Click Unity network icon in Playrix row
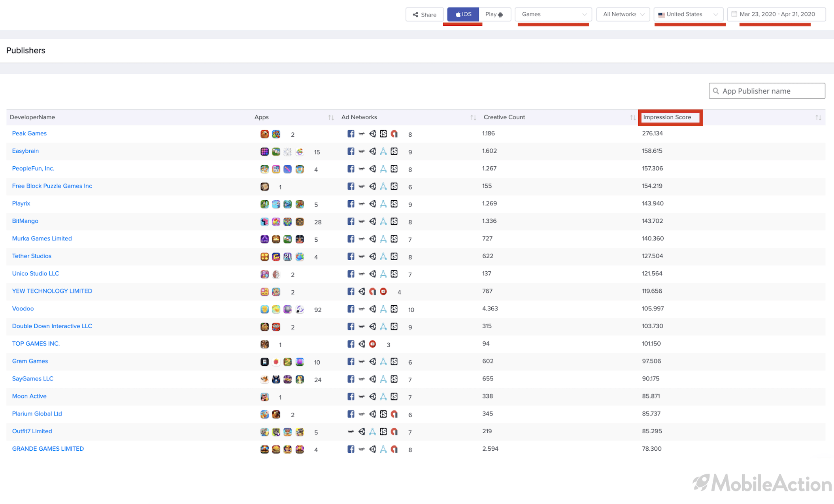Viewport: 834px width, 504px height. 372,204
